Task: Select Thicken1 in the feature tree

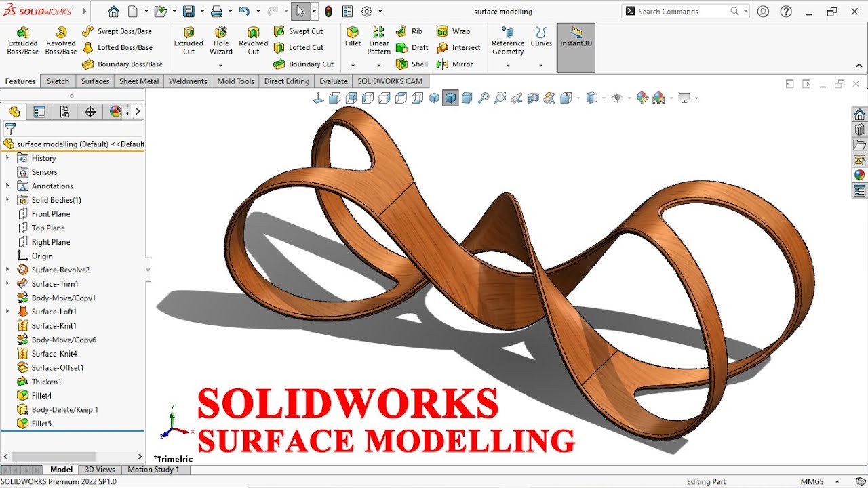Action: tap(39, 382)
